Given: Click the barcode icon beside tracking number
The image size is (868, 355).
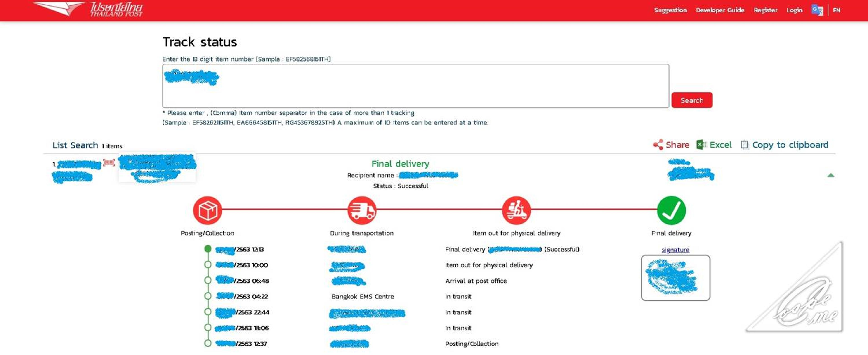Looking at the screenshot, I should click(x=108, y=163).
